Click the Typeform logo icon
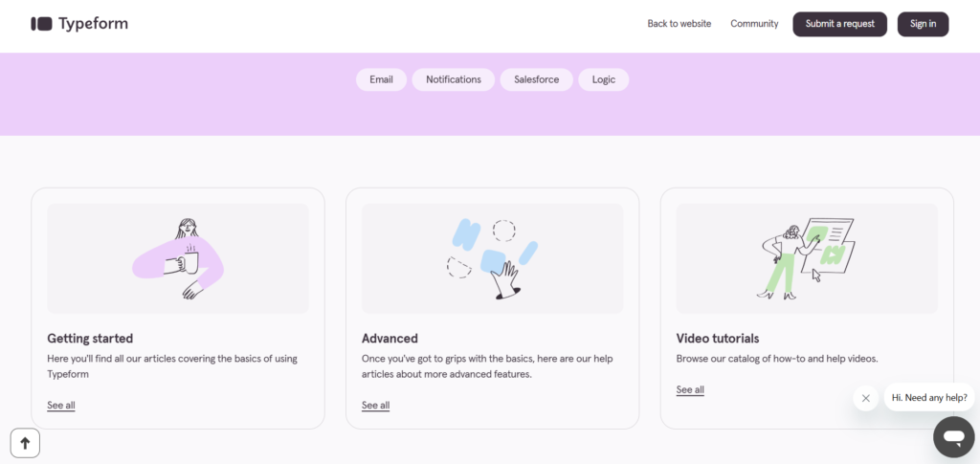The width and height of the screenshot is (980, 464). pyautogui.click(x=41, y=24)
